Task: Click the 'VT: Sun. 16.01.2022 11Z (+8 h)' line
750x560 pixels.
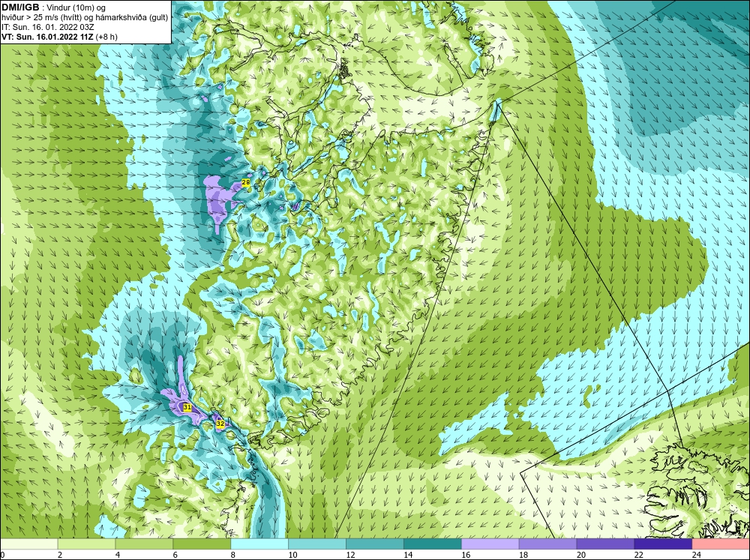Action: 59,37
